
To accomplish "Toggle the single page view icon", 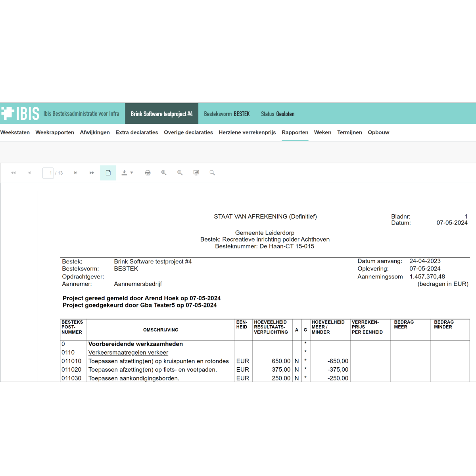I will point(108,173).
